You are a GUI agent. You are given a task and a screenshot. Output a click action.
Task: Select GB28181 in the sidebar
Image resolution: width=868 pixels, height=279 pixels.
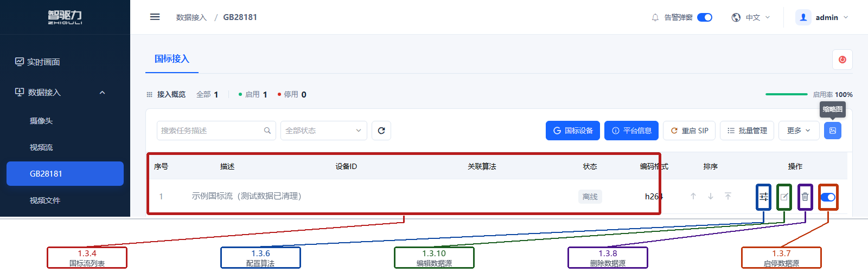[x=65, y=173]
